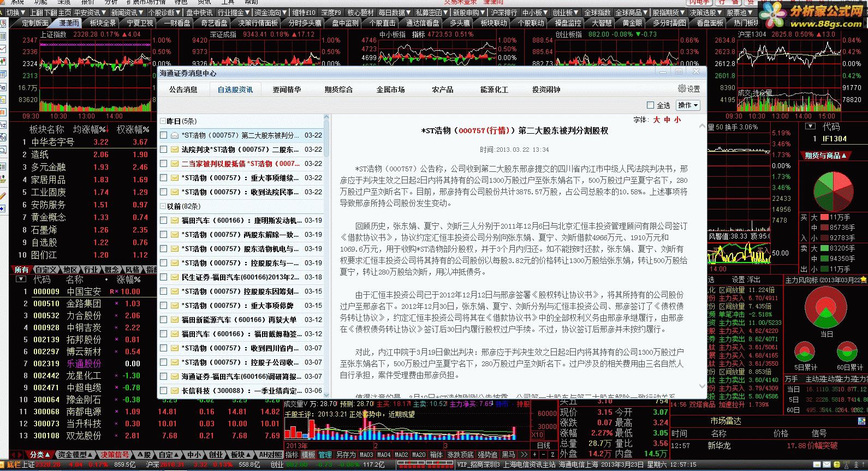
Task: Click 沪深排行 toolbar button
Action: coord(504,13)
